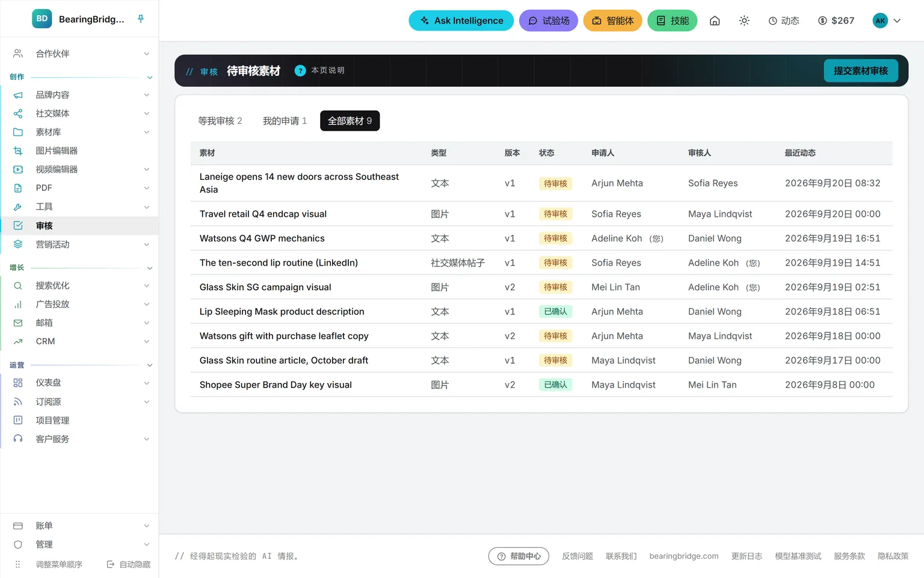Click the 提交素材审核 button
The height and width of the screenshot is (578, 924).
[861, 70]
